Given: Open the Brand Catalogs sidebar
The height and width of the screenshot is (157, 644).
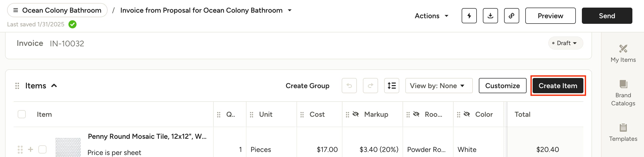Looking at the screenshot, I should pos(623,93).
